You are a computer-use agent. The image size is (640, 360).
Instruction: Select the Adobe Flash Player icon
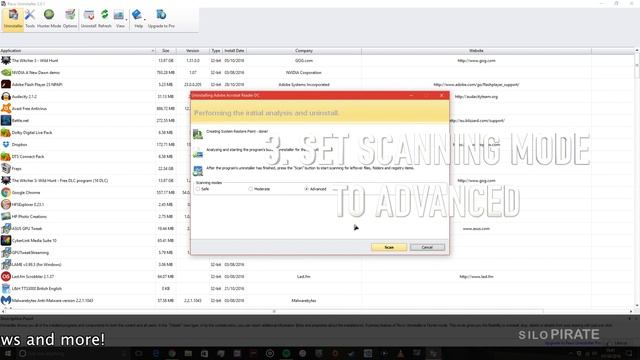click(6, 84)
